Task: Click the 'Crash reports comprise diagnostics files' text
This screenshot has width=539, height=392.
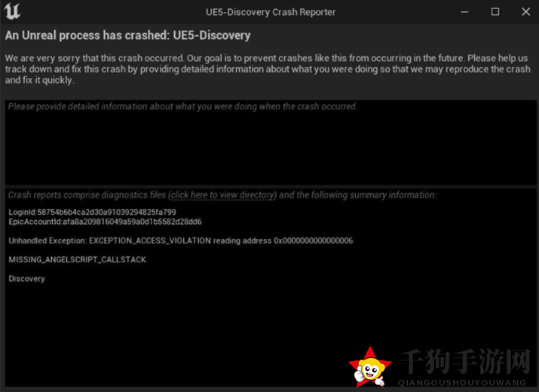Action: click(87, 195)
